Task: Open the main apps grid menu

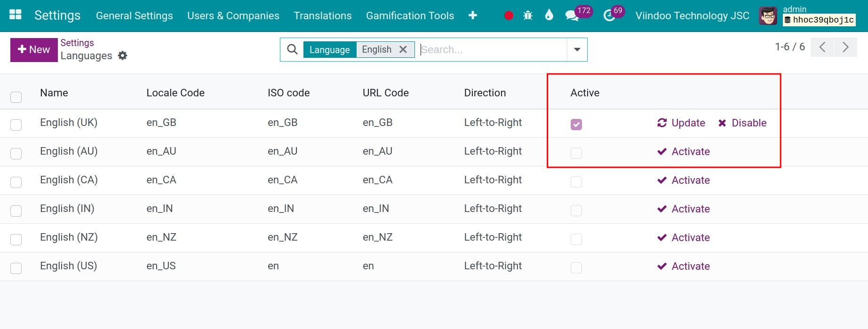Action: 16,15
